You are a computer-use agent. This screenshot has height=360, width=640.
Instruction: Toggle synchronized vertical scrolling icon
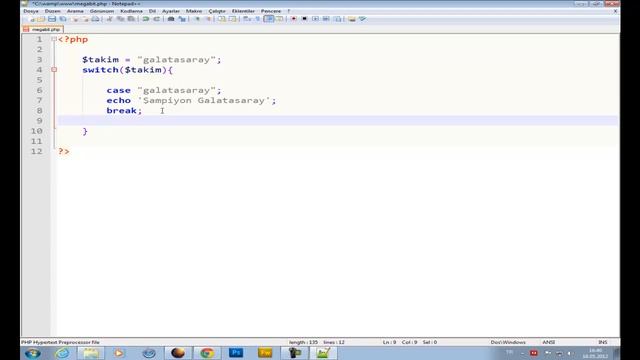coord(222,19)
